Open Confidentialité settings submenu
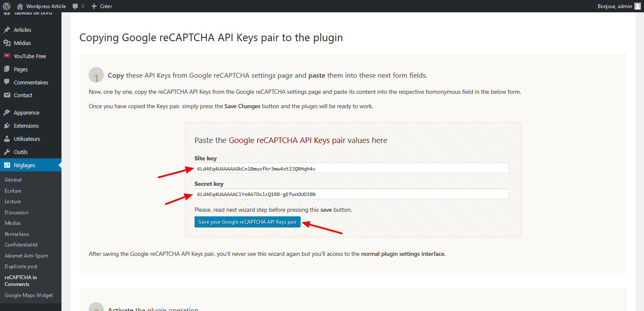This screenshot has width=644, height=311. [21, 245]
